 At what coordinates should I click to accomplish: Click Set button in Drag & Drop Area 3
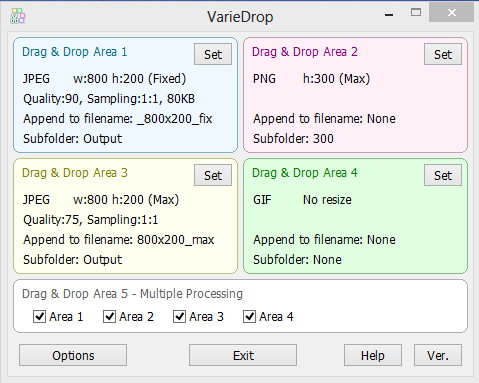coord(213,175)
